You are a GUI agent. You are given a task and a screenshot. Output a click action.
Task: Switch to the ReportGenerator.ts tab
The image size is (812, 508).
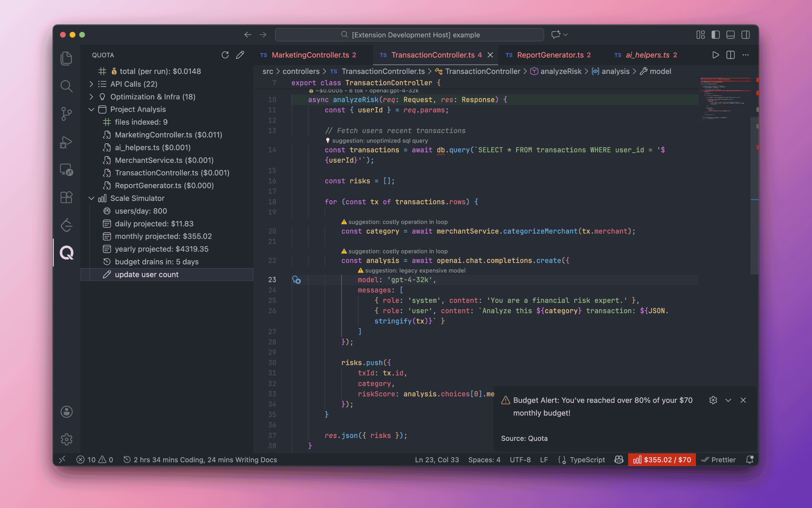point(553,55)
